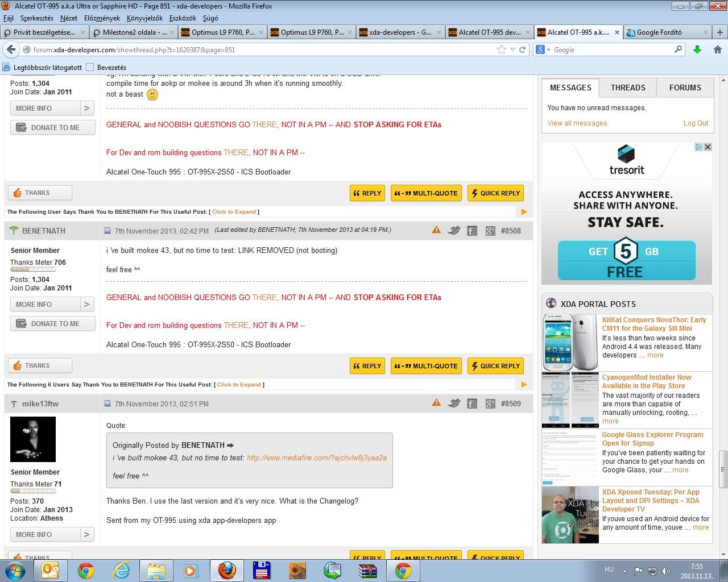Screen dimensions: 728x582
Task: Open Windows Explorer folder on the taskbar
Action: [156, 570]
